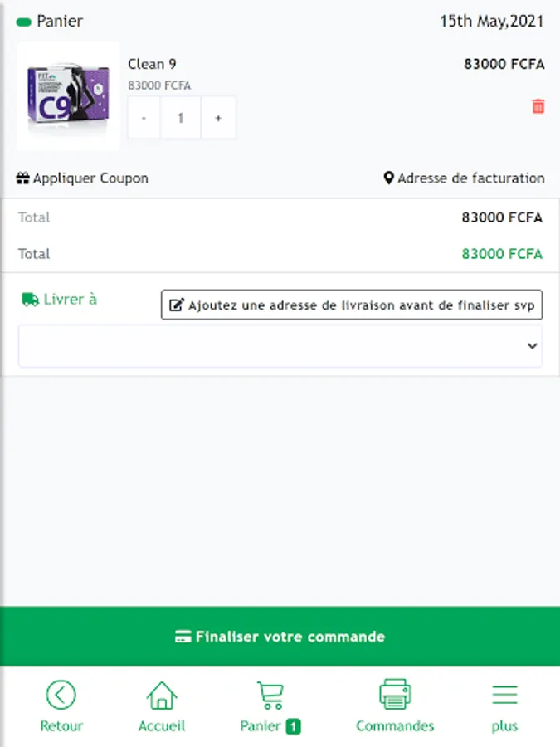560x747 pixels.
Task: Open Accueil home icon
Action: (162, 695)
